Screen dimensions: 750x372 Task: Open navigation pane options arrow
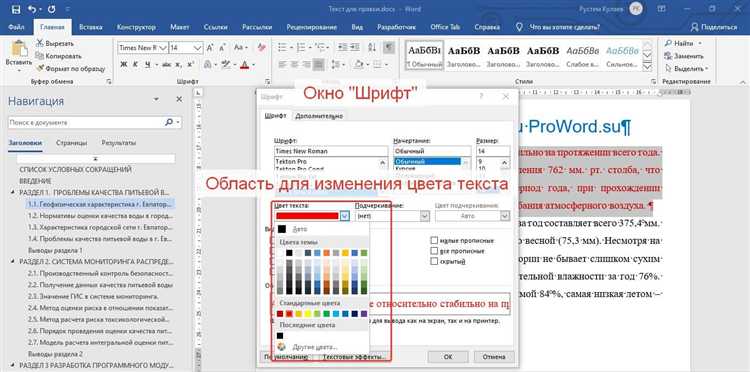pos(156,99)
